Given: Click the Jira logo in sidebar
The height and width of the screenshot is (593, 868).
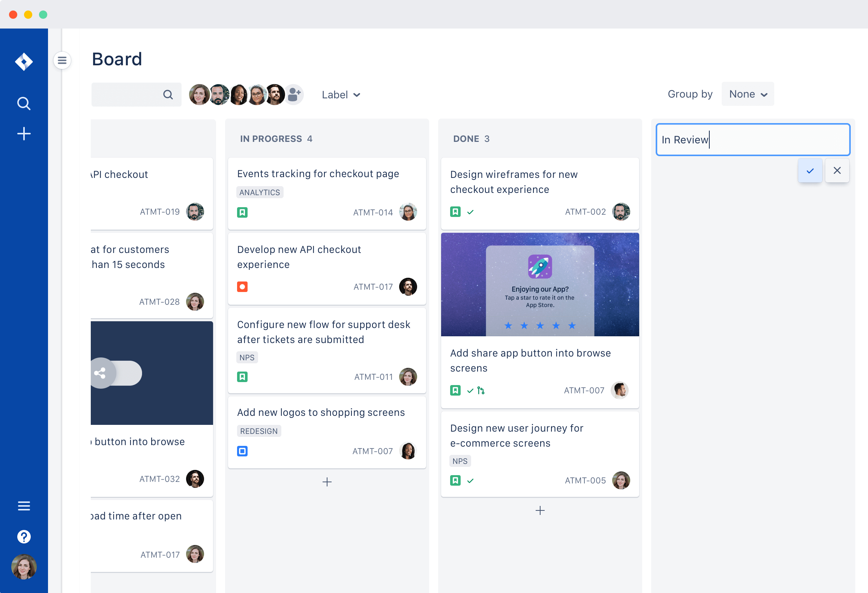Looking at the screenshot, I should pos(24,62).
